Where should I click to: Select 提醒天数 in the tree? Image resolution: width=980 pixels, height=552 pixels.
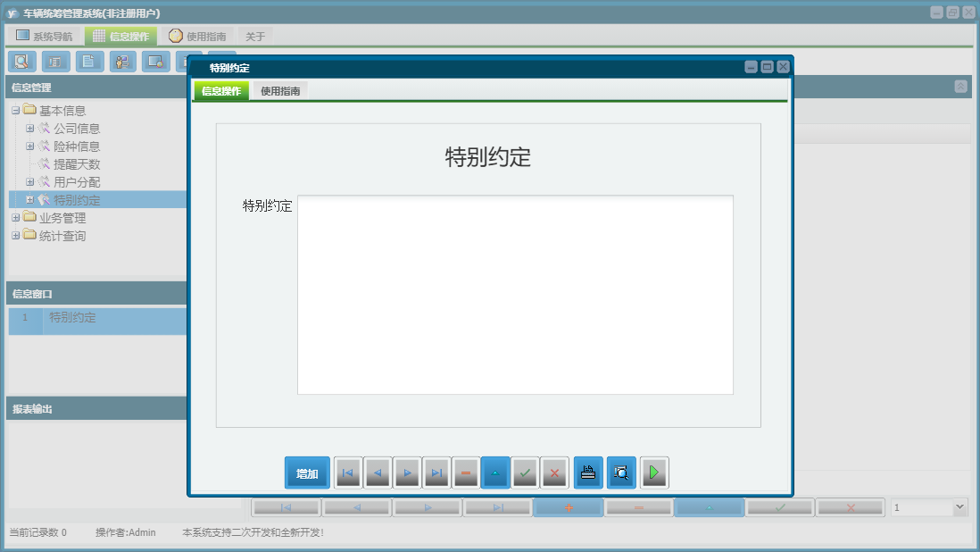point(76,164)
